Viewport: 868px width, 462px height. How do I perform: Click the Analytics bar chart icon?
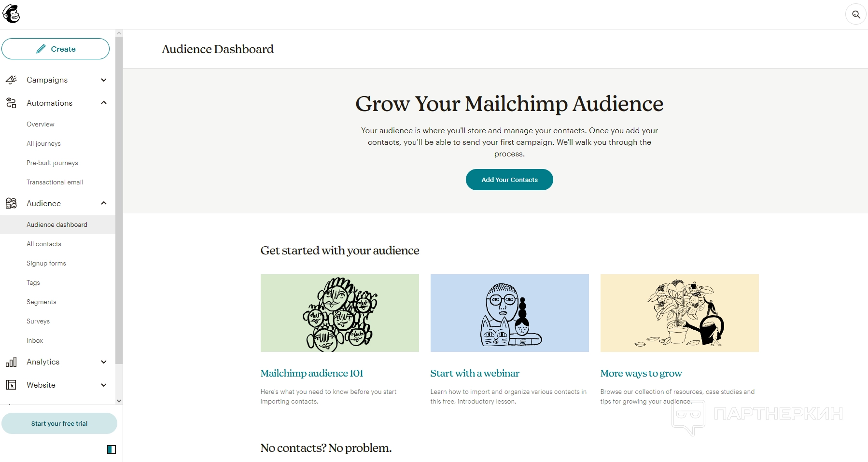11,362
